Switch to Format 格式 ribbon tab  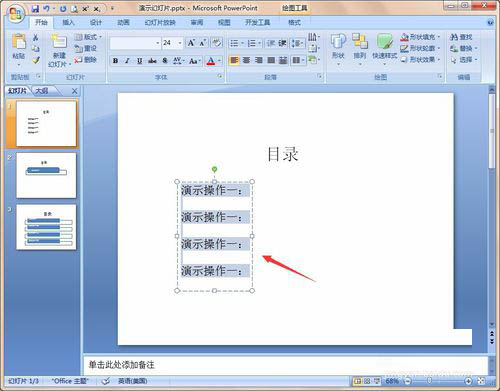click(294, 22)
